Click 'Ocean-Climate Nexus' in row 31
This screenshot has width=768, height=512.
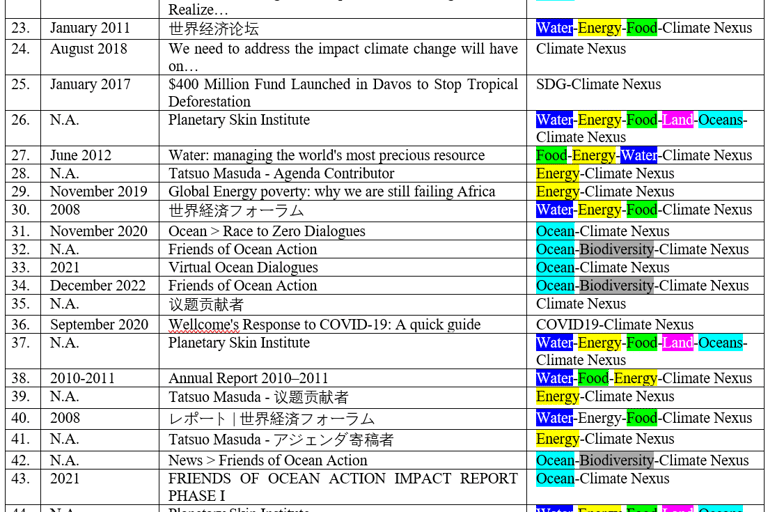tap(602, 231)
